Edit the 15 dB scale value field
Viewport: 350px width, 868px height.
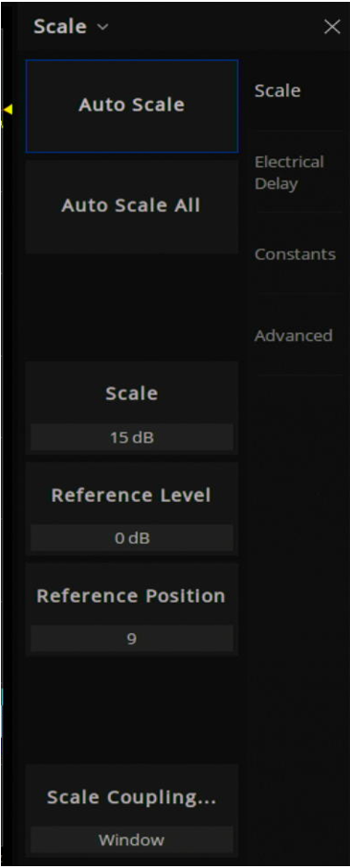(131, 438)
